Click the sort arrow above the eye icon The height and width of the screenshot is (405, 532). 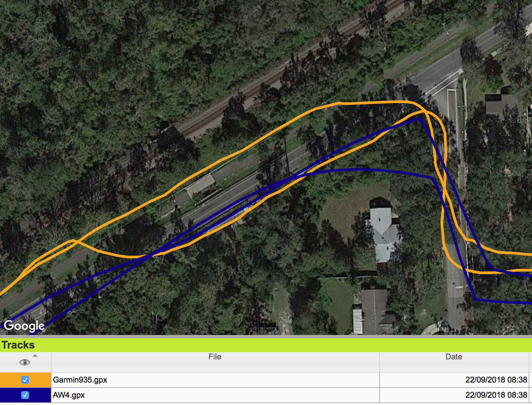point(35,356)
